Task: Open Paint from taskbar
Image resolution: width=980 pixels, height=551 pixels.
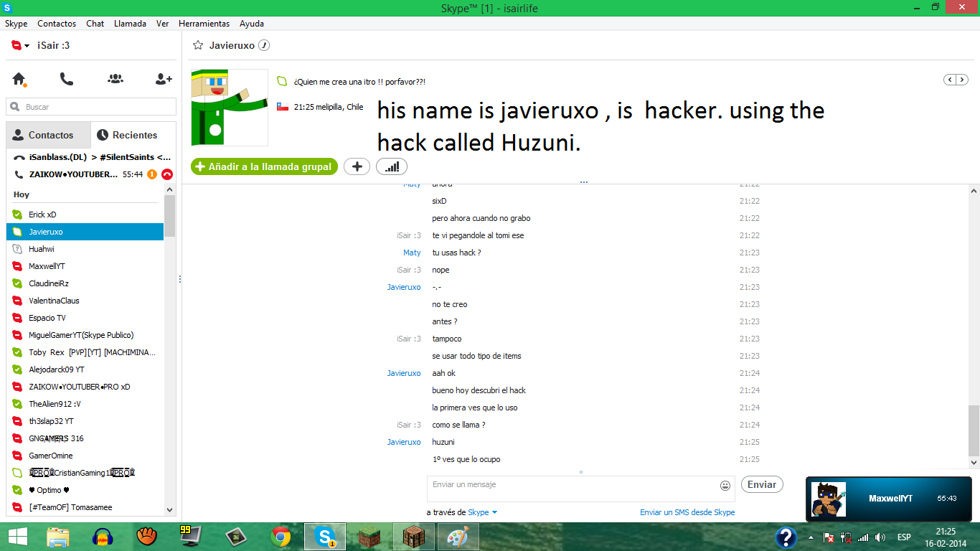Action: (458, 537)
